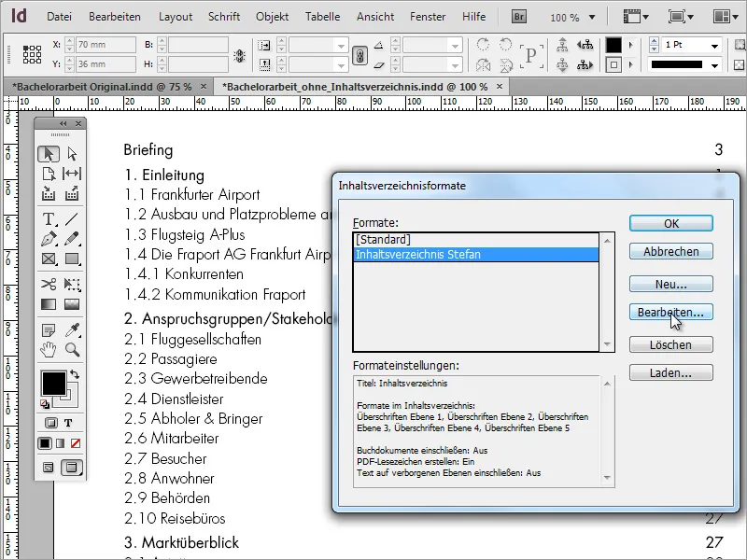Click control bar stroke swatch
The width and height of the screenshot is (747, 560).
point(613,64)
